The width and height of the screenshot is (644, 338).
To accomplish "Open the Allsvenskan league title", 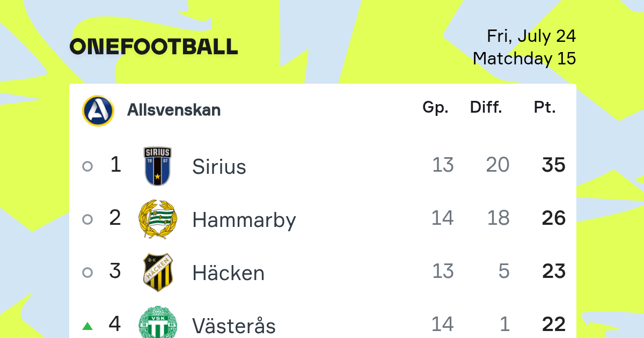I will [174, 110].
